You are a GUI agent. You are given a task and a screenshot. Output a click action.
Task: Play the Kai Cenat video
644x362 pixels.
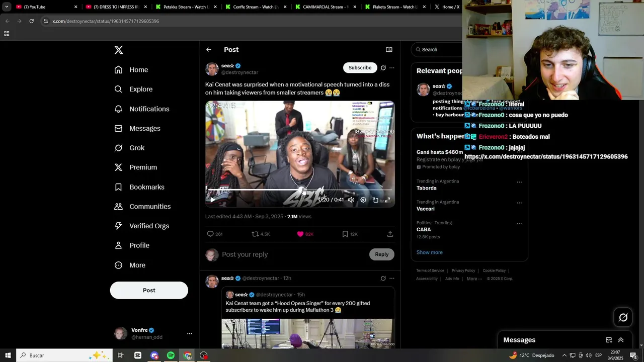(x=212, y=200)
